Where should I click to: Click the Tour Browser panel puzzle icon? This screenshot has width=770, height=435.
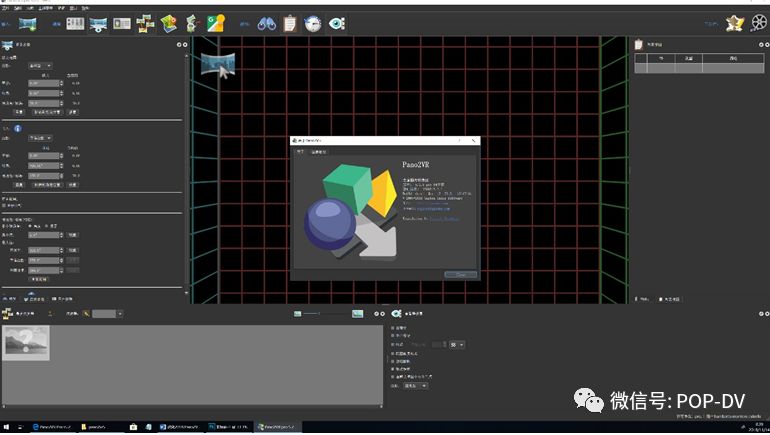[x=7, y=313]
